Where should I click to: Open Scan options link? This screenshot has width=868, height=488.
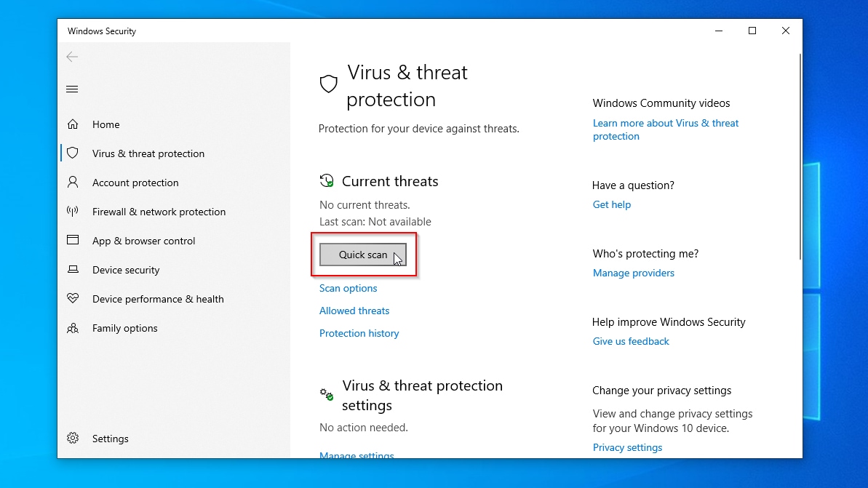[x=349, y=288]
